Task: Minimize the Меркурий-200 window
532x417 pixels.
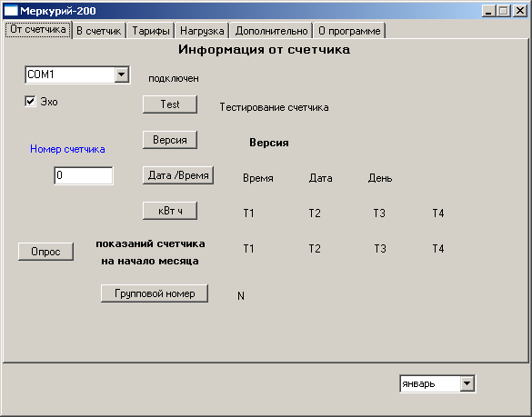Action: point(488,11)
